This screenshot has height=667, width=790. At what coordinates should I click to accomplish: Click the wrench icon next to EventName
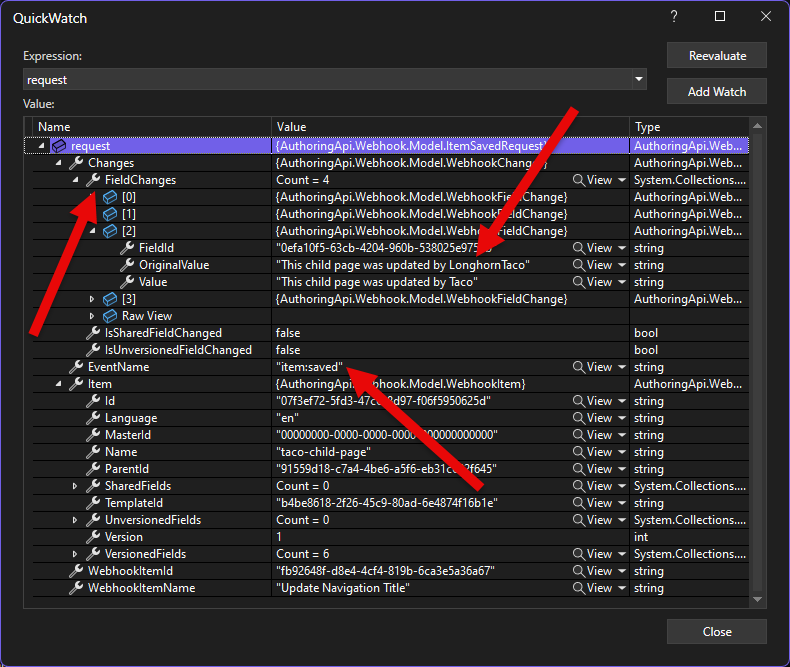[76, 367]
